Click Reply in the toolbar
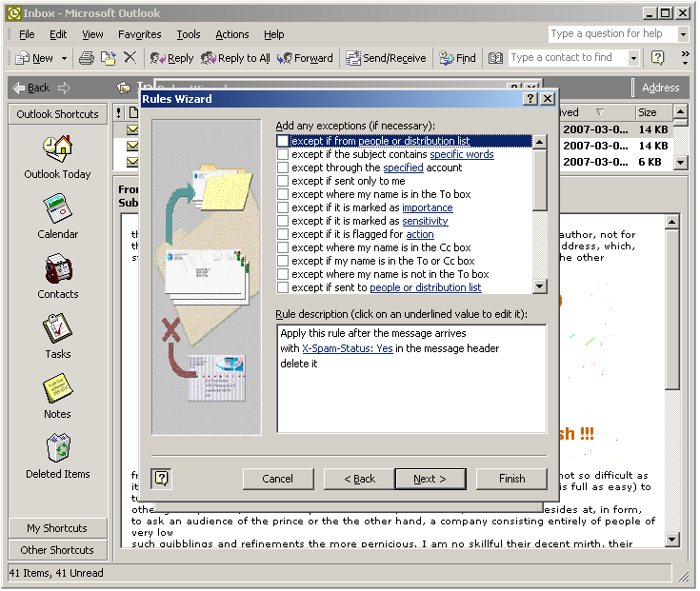 click(171, 58)
